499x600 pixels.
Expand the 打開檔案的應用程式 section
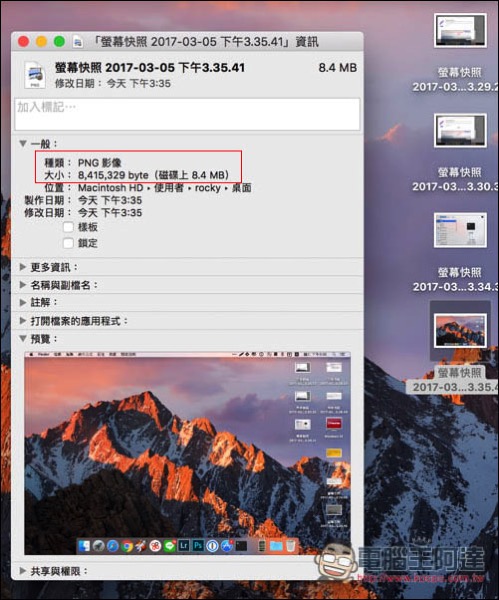pyautogui.click(x=23, y=321)
